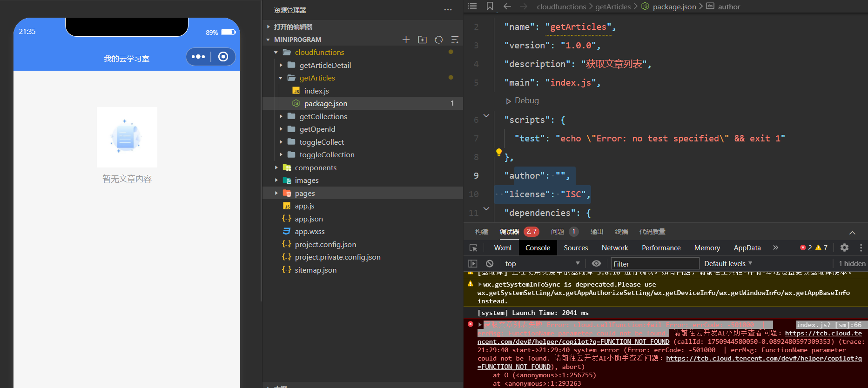Switch to the 代码质量 tab

[x=652, y=232]
